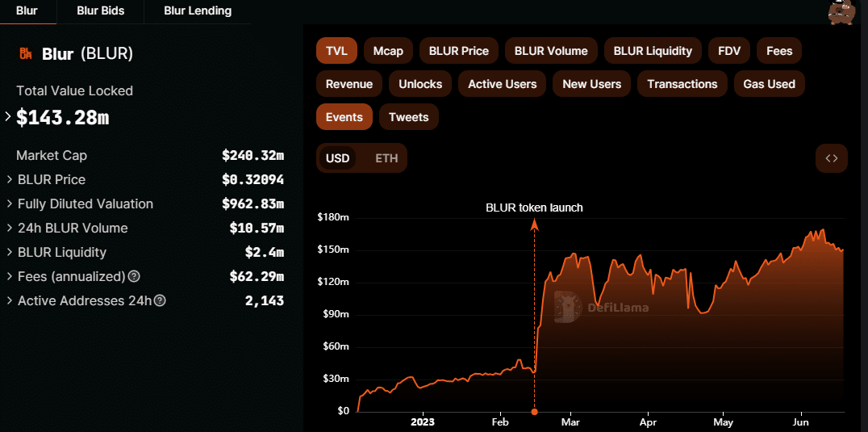868x432 pixels.
Task: Expand the Fully Diluted Valuation row
Action: click(10, 203)
